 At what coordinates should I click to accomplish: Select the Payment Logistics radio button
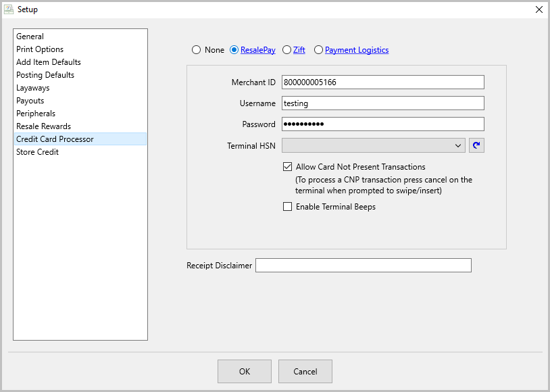[x=318, y=50]
